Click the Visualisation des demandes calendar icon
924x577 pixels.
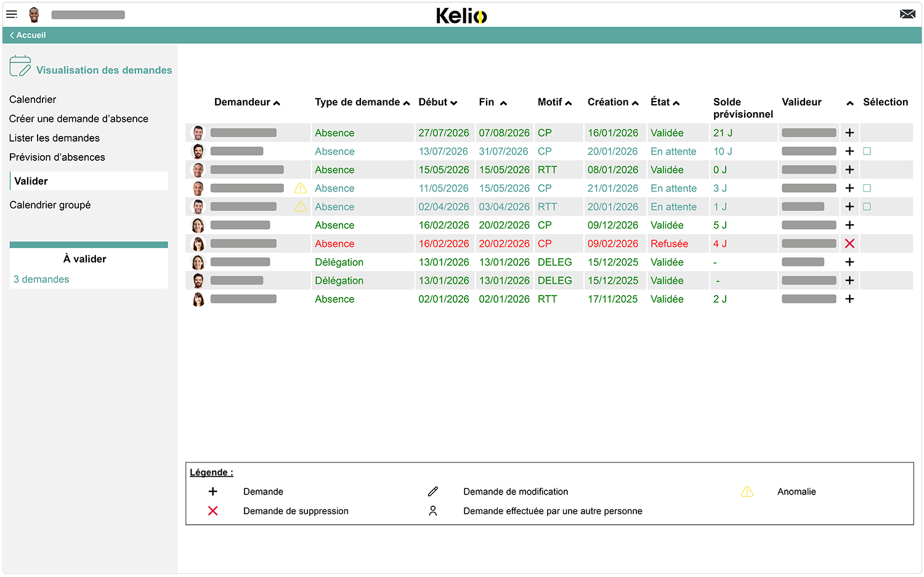point(20,65)
